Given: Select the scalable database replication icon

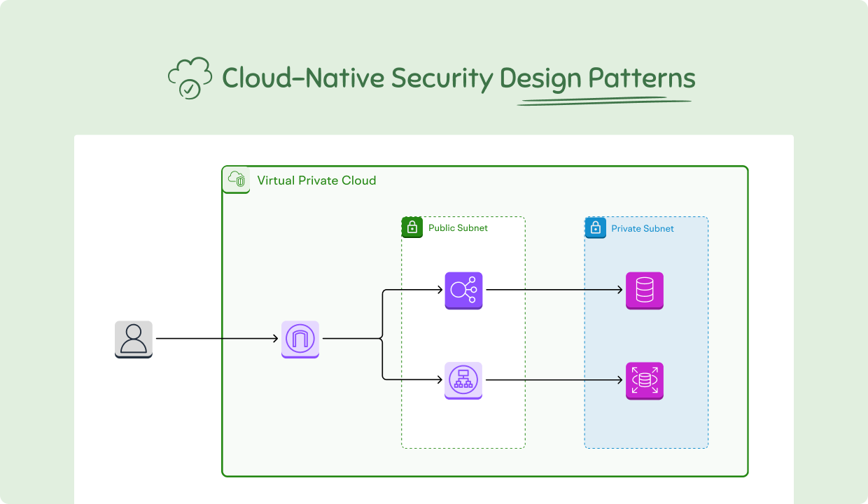Looking at the screenshot, I should [643, 381].
